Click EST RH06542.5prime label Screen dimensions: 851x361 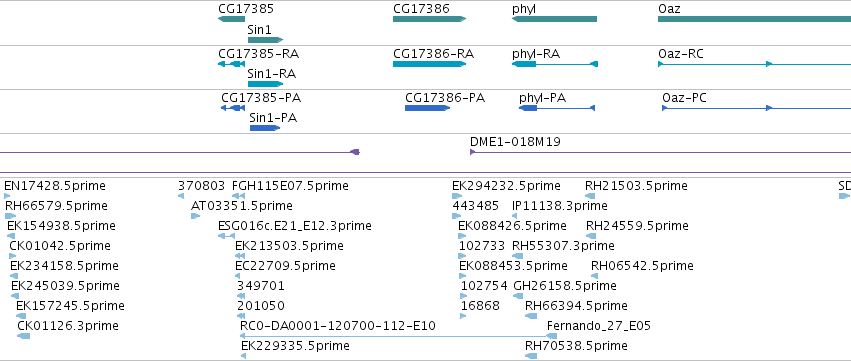pyautogui.click(x=643, y=265)
